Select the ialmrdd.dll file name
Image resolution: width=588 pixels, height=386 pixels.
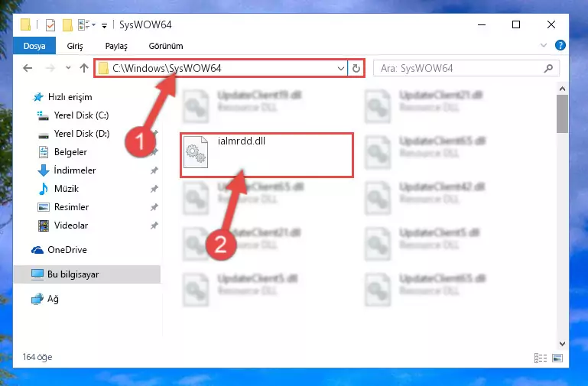point(242,141)
